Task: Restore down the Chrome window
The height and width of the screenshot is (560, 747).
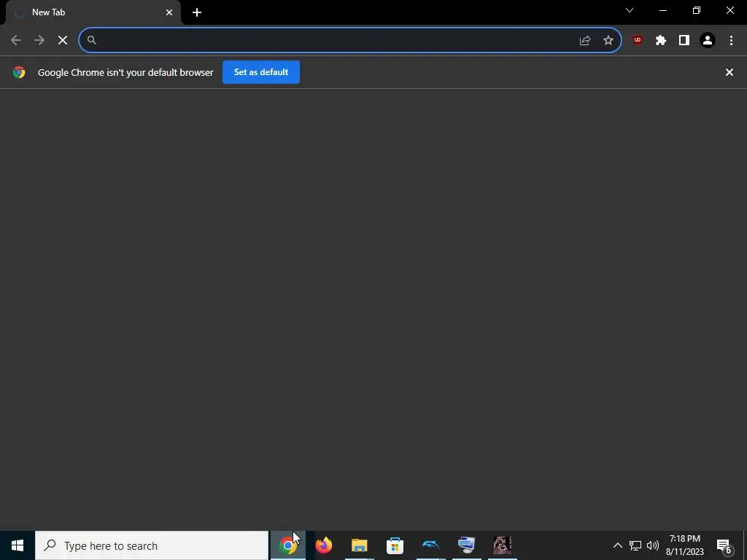Action: point(697,10)
